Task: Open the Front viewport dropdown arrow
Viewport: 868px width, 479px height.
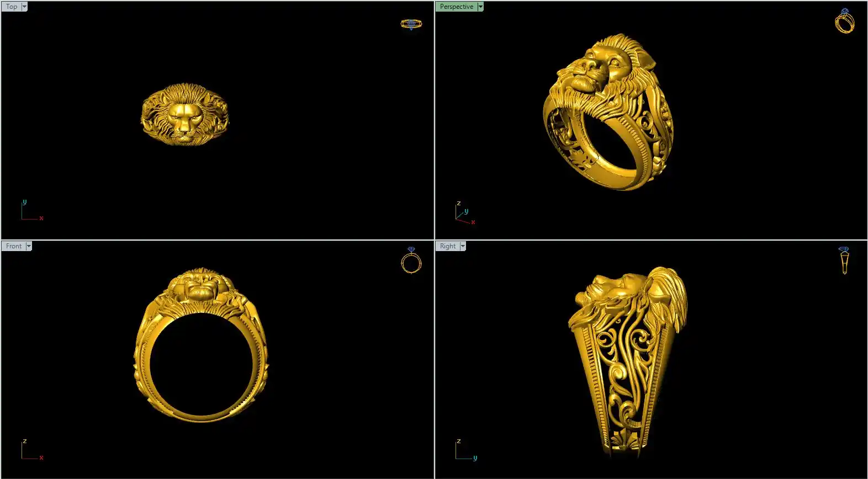Action: pos(29,246)
